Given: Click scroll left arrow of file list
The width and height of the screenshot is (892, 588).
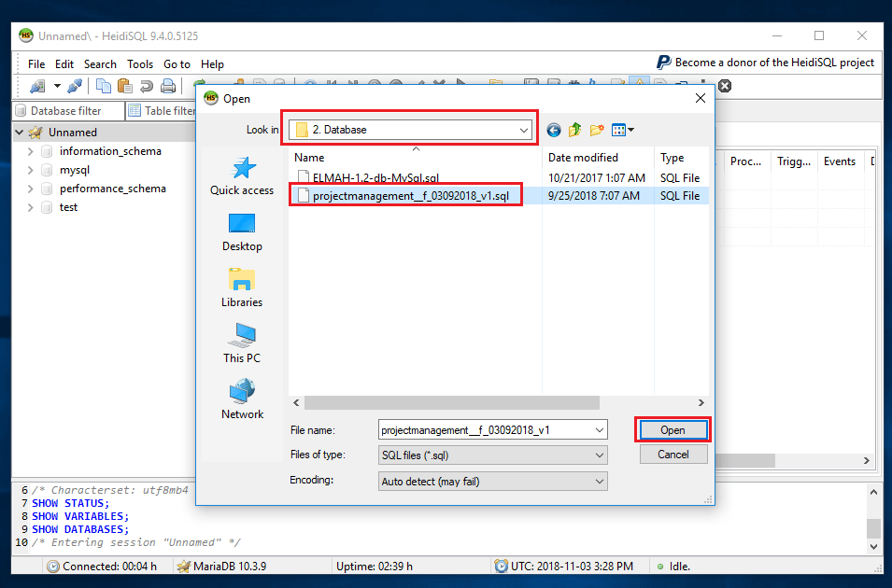Looking at the screenshot, I should (x=296, y=402).
